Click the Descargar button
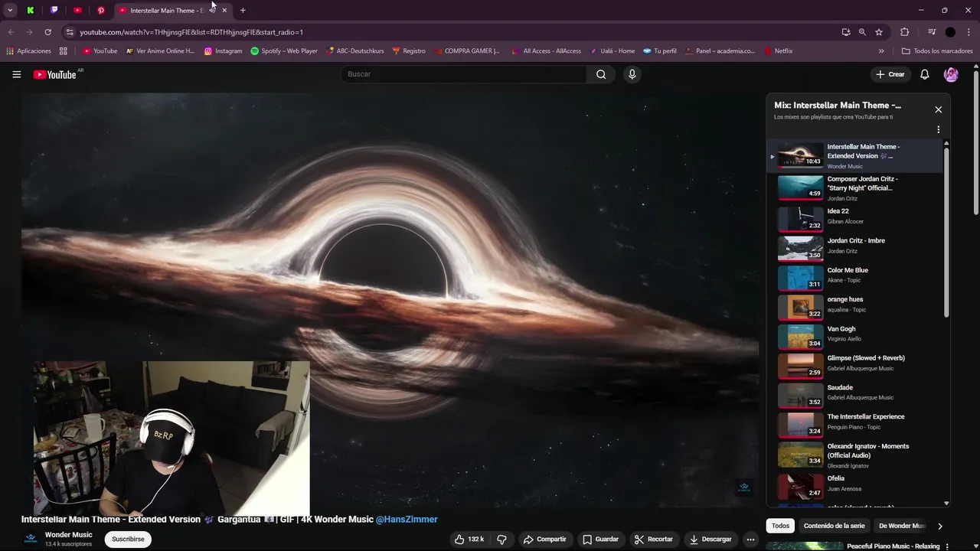980x551 pixels. click(x=710, y=540)
